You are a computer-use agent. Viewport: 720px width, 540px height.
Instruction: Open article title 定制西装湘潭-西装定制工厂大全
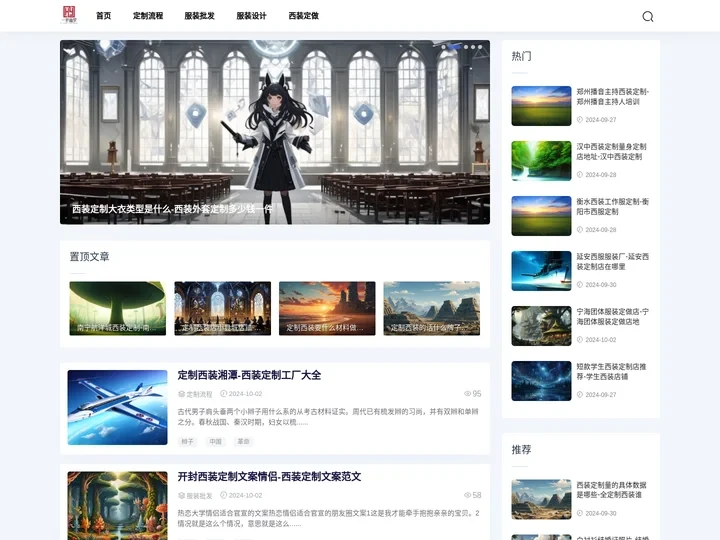point(249,375)
